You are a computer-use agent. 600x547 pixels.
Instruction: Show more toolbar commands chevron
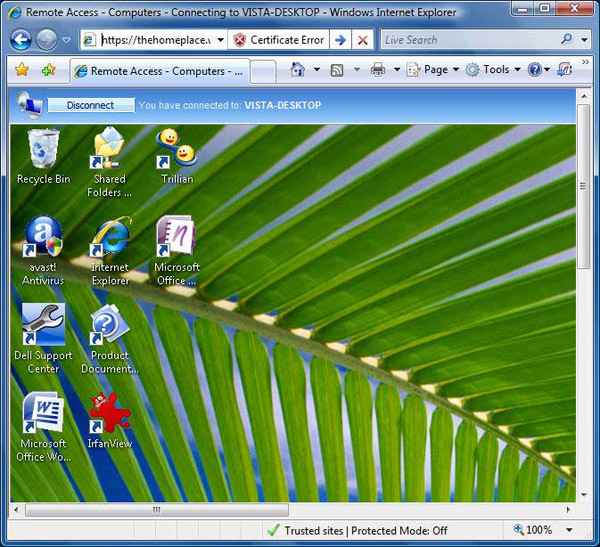click(585, 62)
